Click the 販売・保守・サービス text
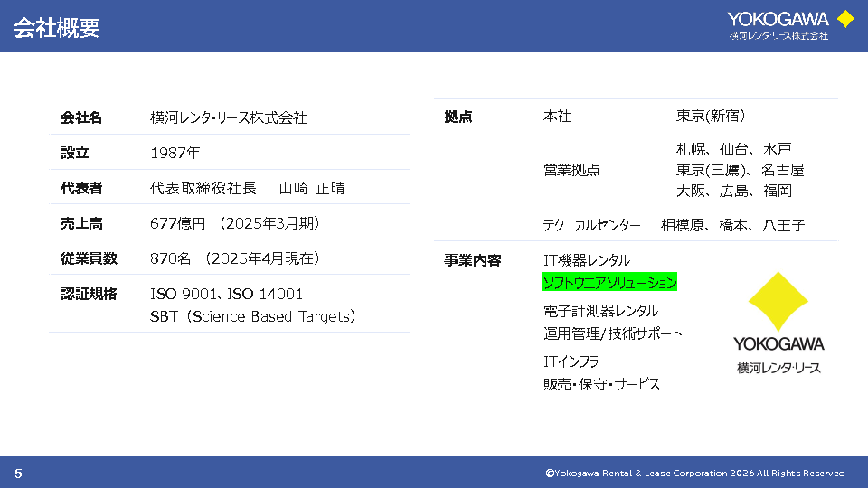Screen dimensions: 868x488 (601, 384)
